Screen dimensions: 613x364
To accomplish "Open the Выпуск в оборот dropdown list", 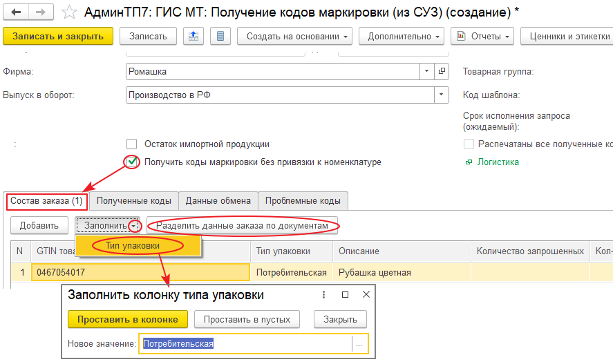I will pos(440,95).
